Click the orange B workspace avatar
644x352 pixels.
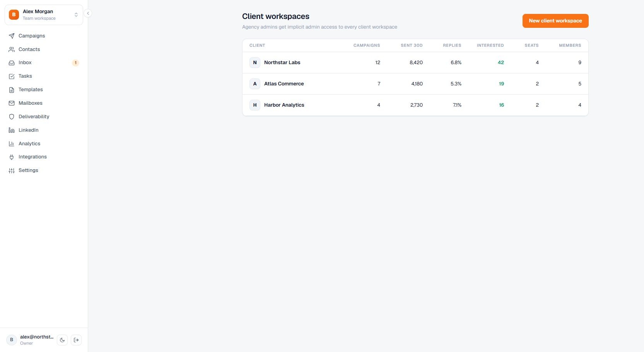pyautogui.click(x=14, y=15)
